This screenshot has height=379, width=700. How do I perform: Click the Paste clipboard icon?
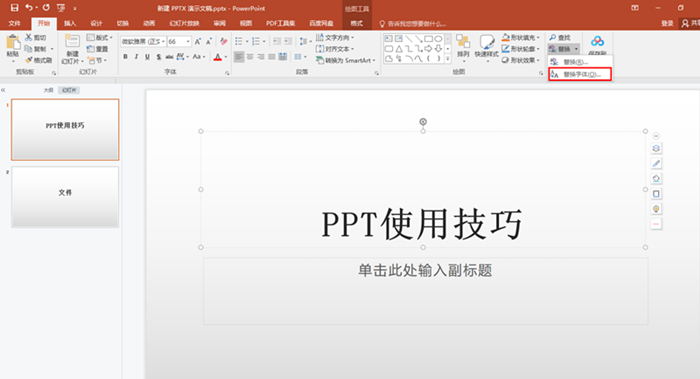click(13, 43)
